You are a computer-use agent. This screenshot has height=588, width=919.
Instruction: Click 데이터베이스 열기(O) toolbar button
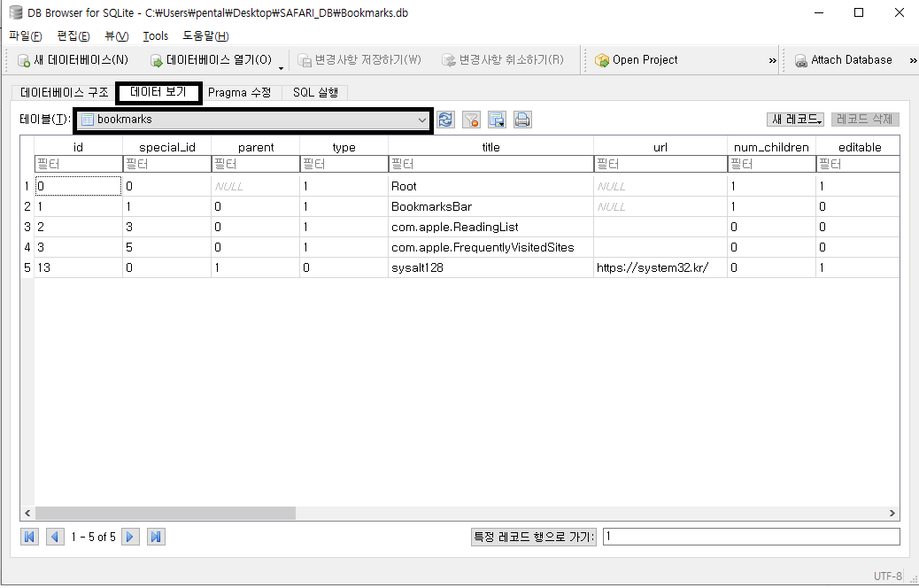[x=211, y=60]
